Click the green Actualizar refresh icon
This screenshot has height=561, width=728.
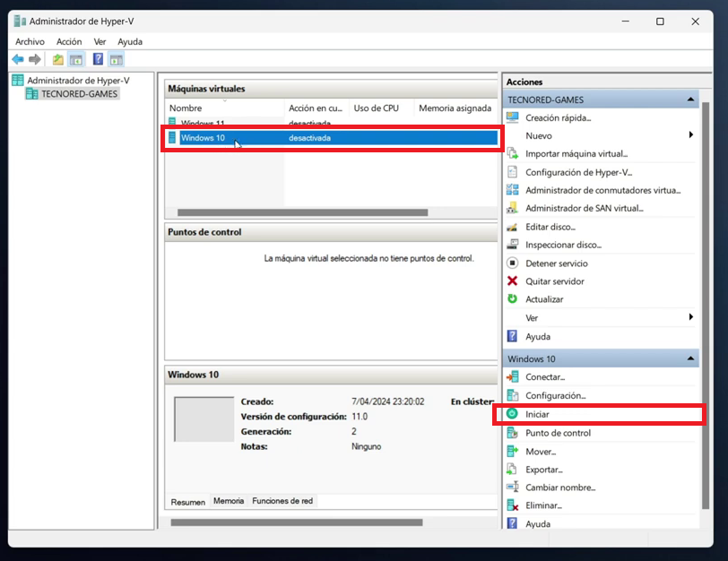point(513,298)
